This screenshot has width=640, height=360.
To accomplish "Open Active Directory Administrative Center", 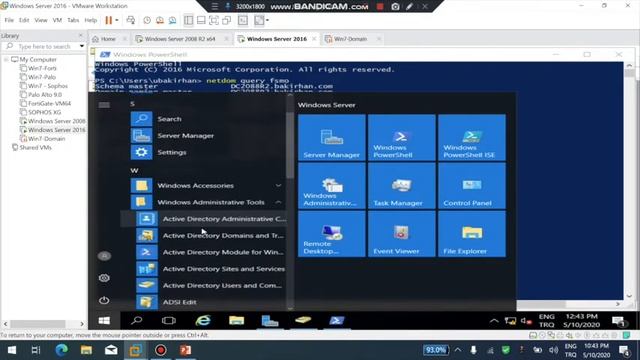I will point(204,219).
